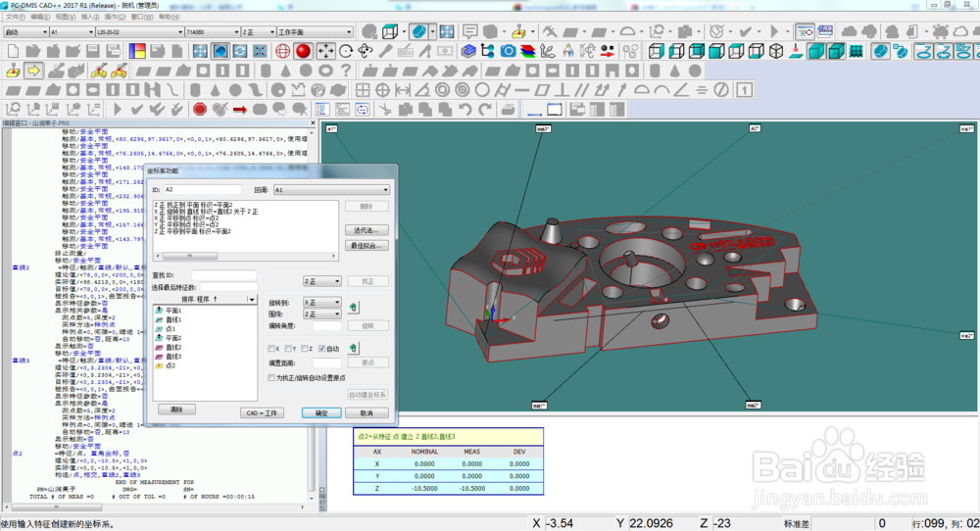Click the four-way pan arrows icon

pyautogui.click(x=325, y=51)
